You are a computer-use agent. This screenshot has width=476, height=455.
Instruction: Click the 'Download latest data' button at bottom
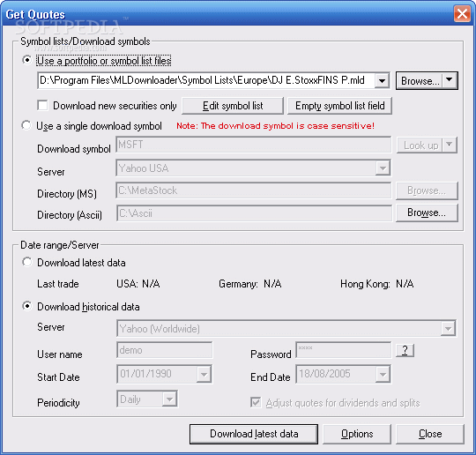(x=254, y=434)
